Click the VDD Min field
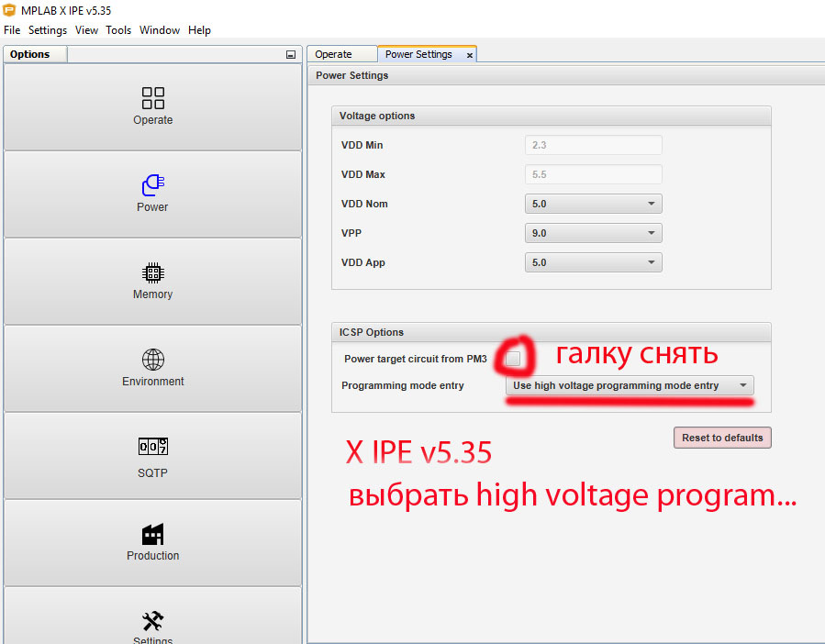 594,145
